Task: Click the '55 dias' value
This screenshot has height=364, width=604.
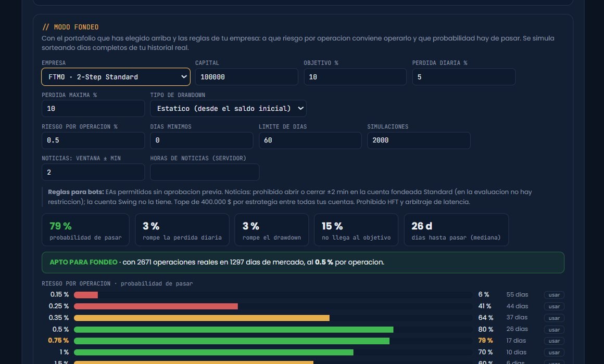Action: click(517, 294)
